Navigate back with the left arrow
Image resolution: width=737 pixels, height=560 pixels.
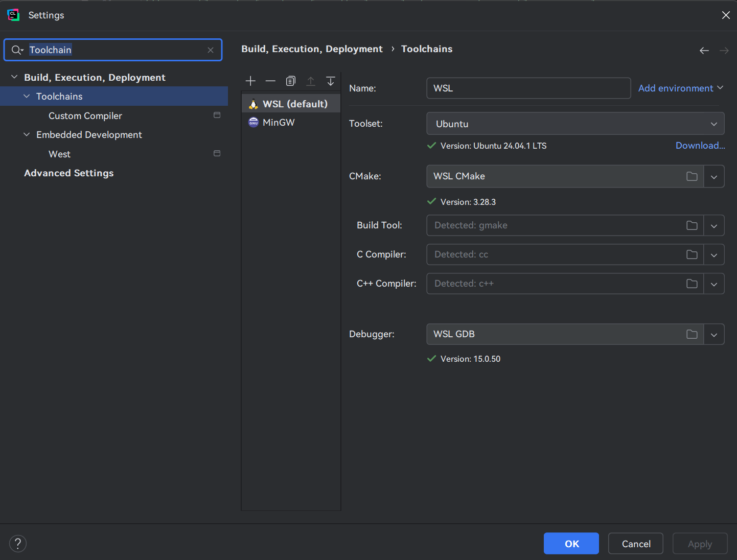click(x=704, y=51)
